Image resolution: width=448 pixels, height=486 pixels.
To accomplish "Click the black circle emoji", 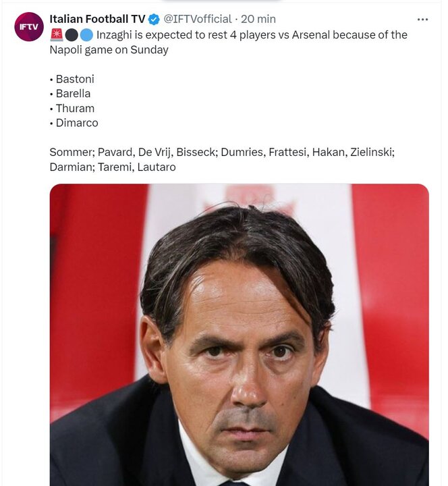I will tap(71, 34).
